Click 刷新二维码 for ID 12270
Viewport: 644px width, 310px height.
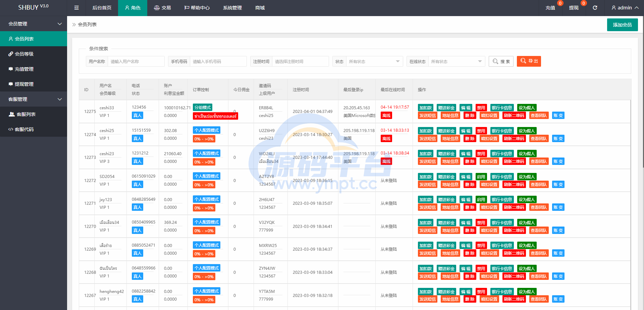514,230
